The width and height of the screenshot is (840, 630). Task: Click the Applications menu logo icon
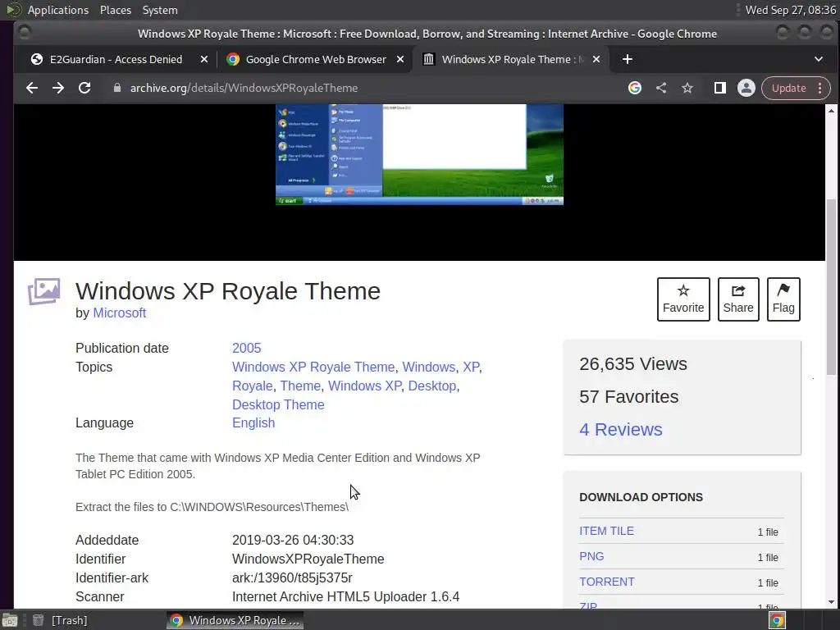click(x=13, y=10)
